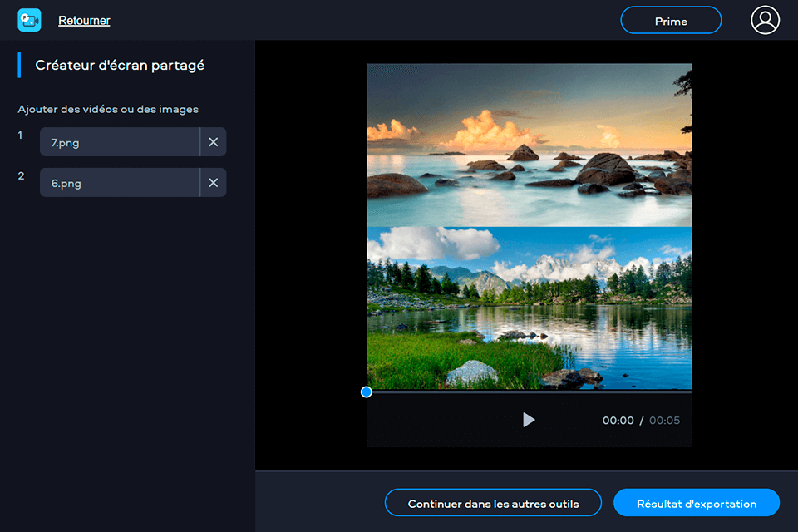Click slot number 2 in file list
The width and height of the screenshot is (798, 532).
click(22, 176)
